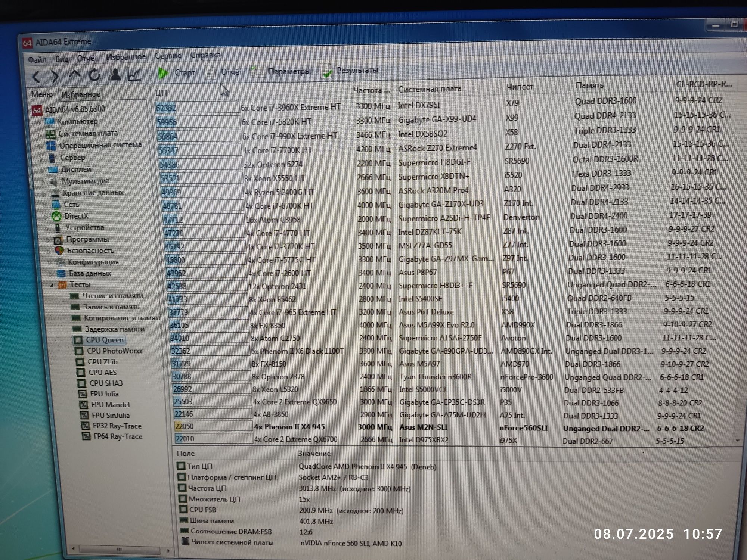This screenshot has width=747, height=560.
Task: Select the CPU SHA3 test
Action: (x=106, y=383)
